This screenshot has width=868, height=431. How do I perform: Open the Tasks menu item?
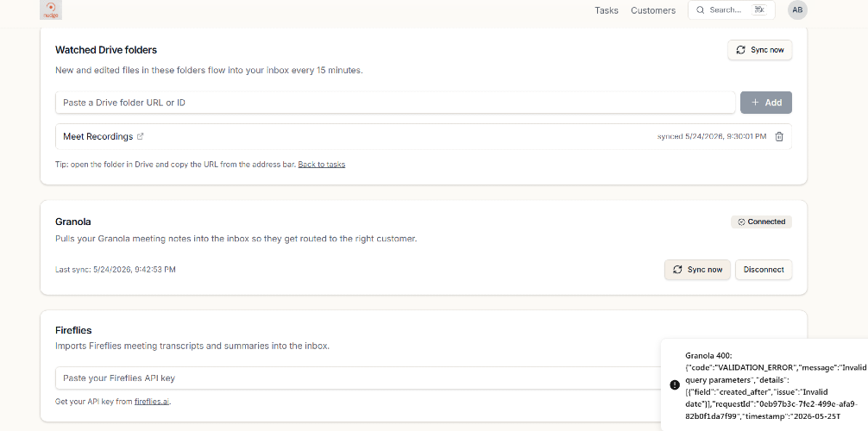coord(607,10)
